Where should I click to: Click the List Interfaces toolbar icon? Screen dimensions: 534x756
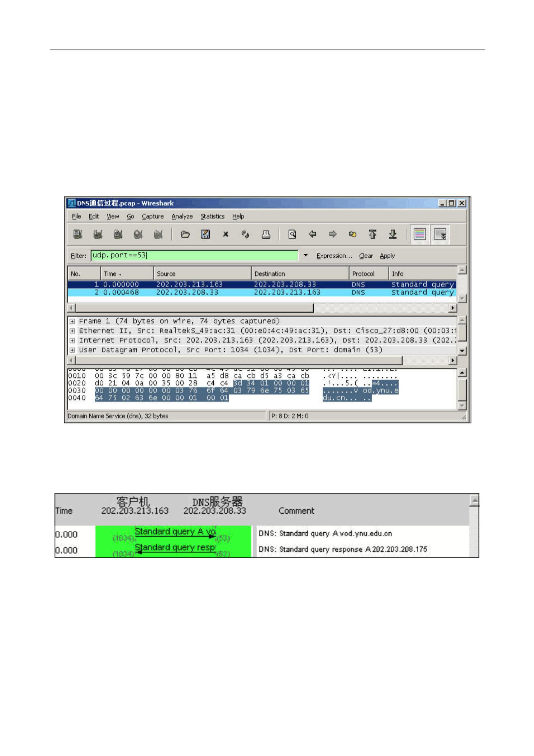(x=78, y=234)
